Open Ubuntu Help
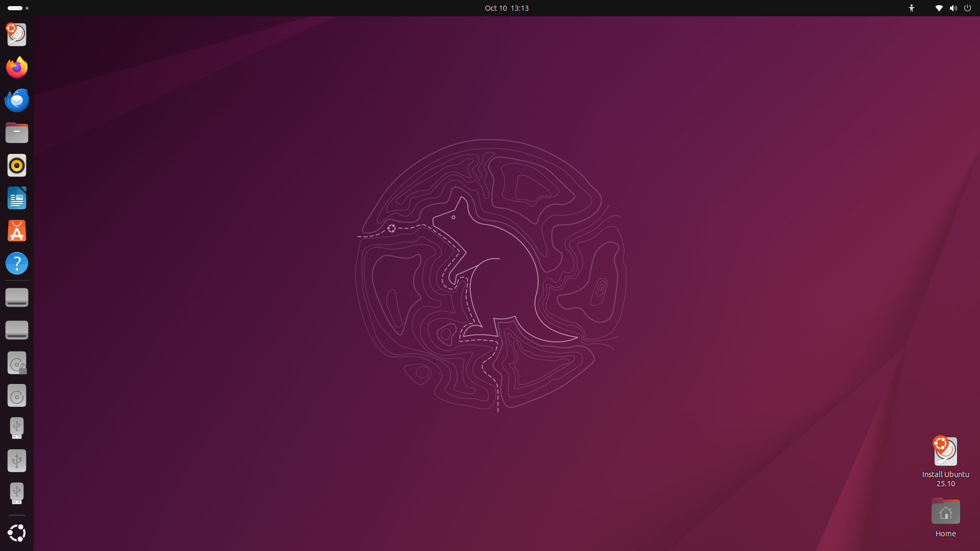The height and width of the screenshot is (551, 980). click(x=16, y=263)
